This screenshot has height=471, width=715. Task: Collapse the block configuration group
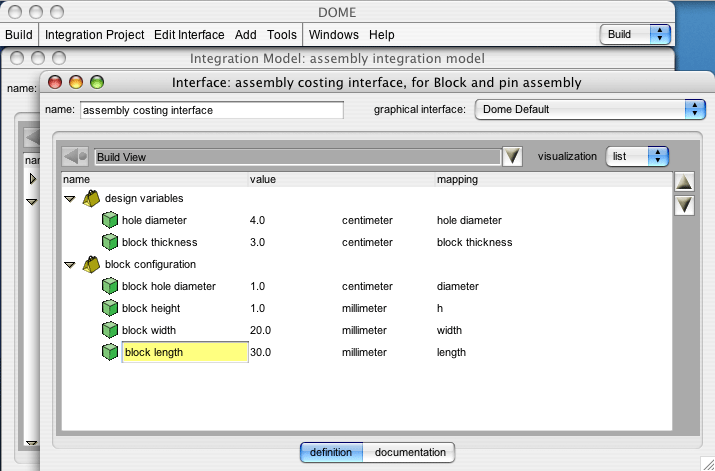click(70, 265)
